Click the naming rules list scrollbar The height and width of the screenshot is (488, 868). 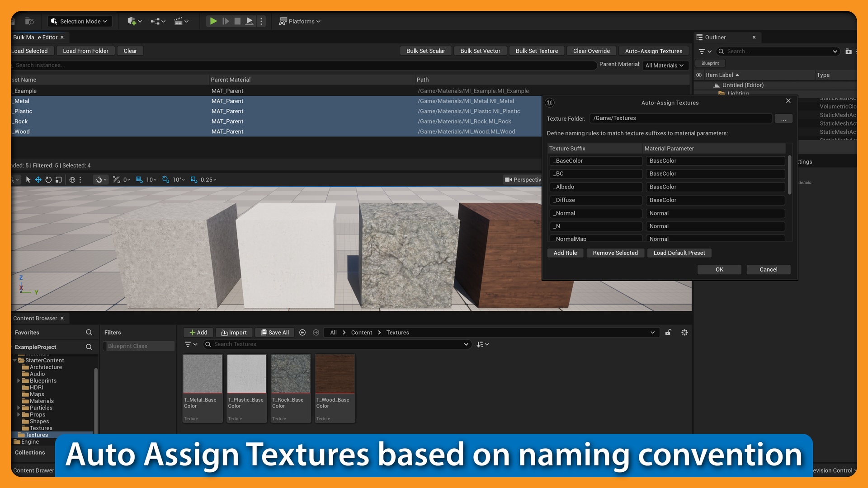(790, 175)
